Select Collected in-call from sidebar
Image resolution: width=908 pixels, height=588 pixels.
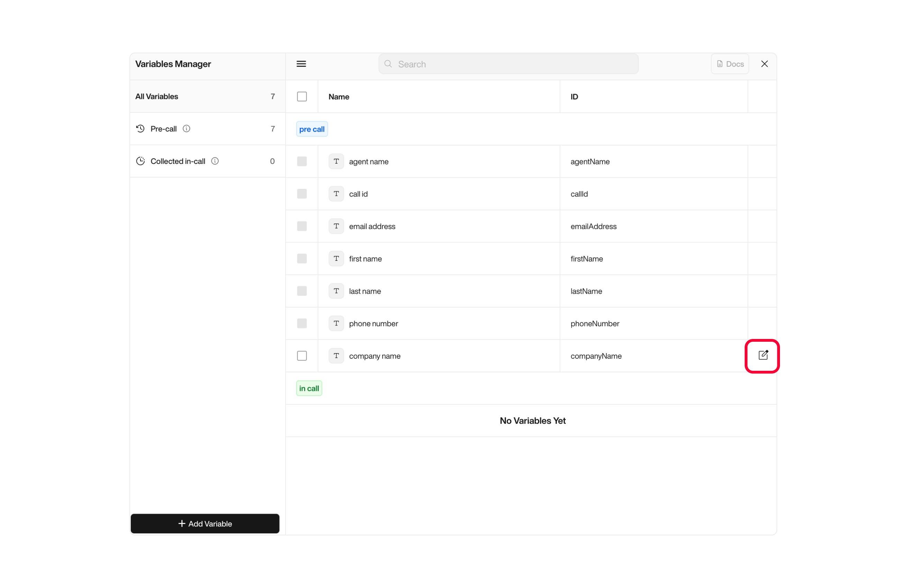point(178,161)
